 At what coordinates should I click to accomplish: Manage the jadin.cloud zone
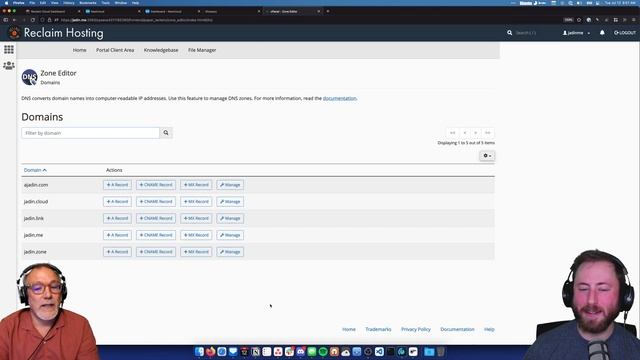(x=230, y=202)
